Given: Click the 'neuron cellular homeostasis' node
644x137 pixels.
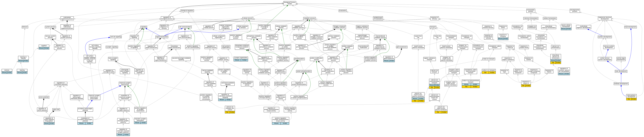Looking at the screenshot, I should click(566, 27).
